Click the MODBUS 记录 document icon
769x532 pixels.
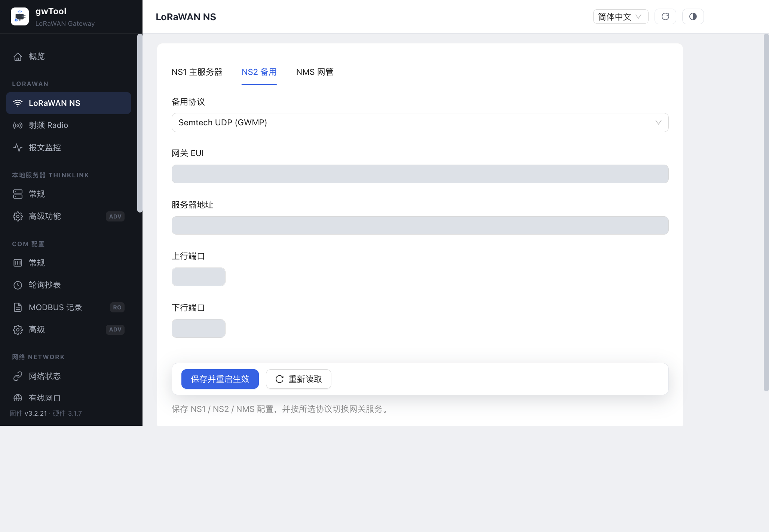[18, 308]
